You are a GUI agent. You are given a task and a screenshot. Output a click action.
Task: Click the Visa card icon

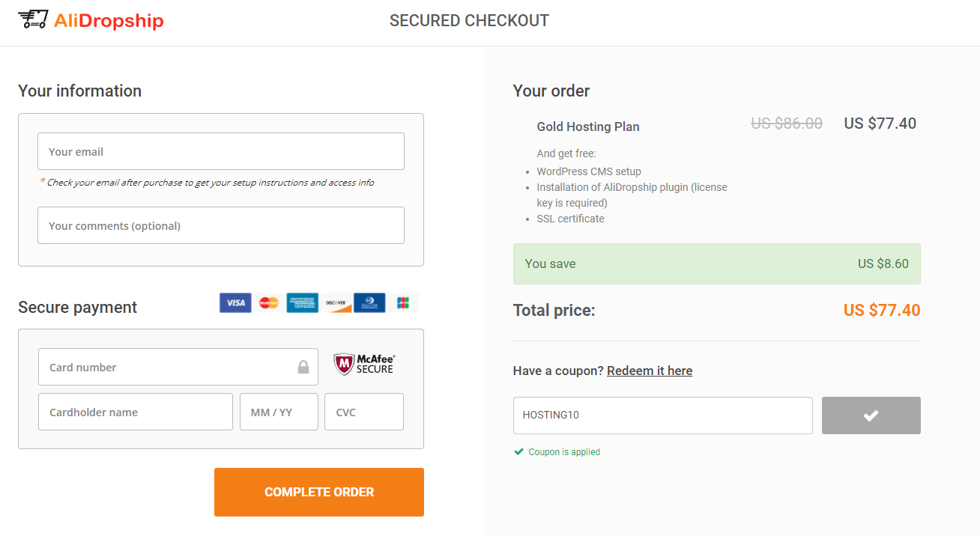point(235,302)
